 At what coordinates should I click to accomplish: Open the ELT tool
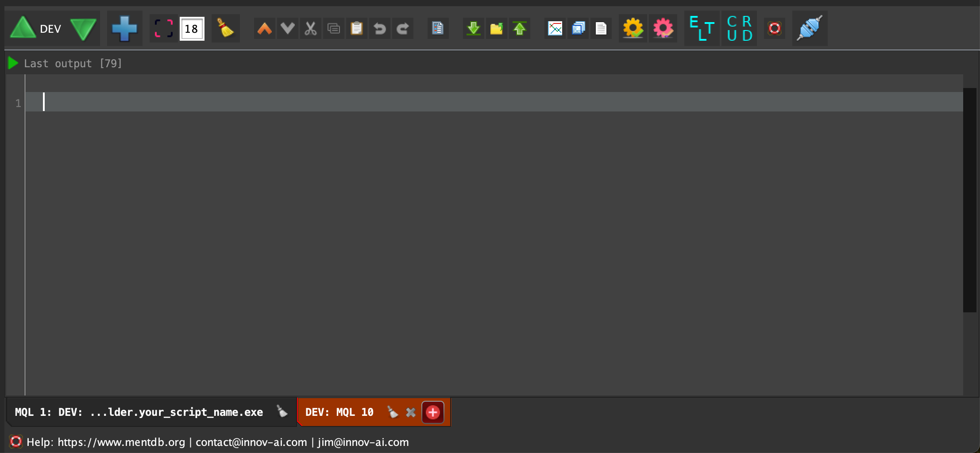pyautogui.click(x=702, y=29)
